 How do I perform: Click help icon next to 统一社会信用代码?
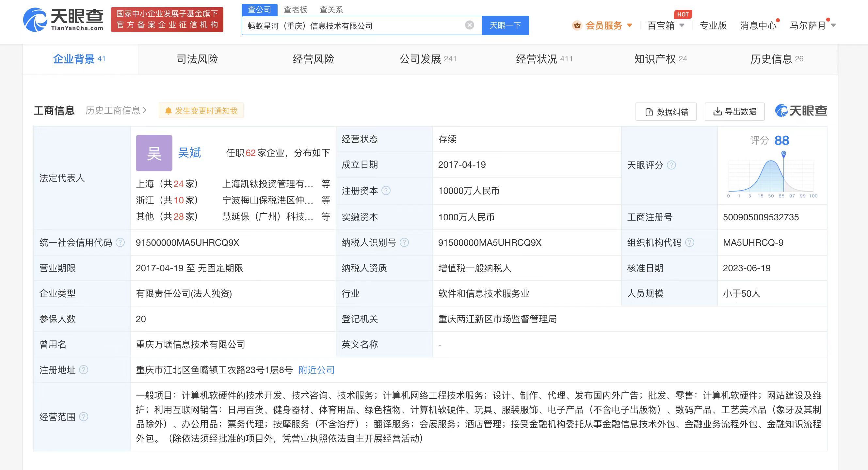click(120, 243)
